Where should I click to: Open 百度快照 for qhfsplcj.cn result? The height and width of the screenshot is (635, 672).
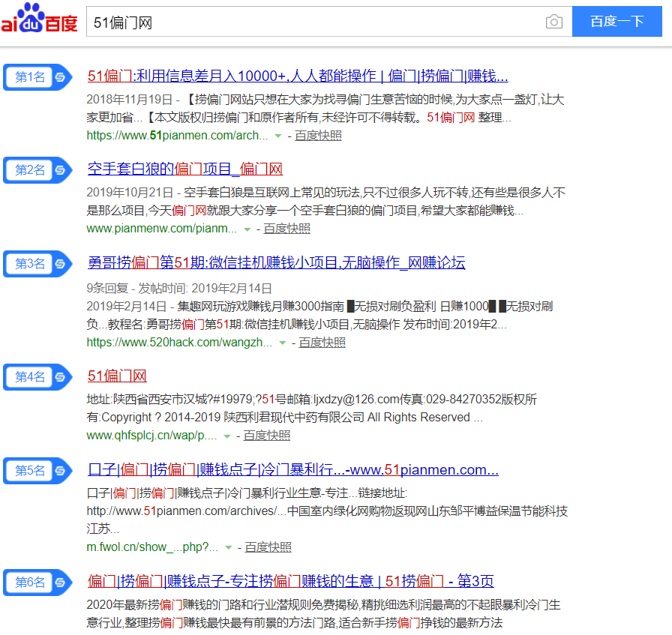pyautogui.click(x=266, y=436)
